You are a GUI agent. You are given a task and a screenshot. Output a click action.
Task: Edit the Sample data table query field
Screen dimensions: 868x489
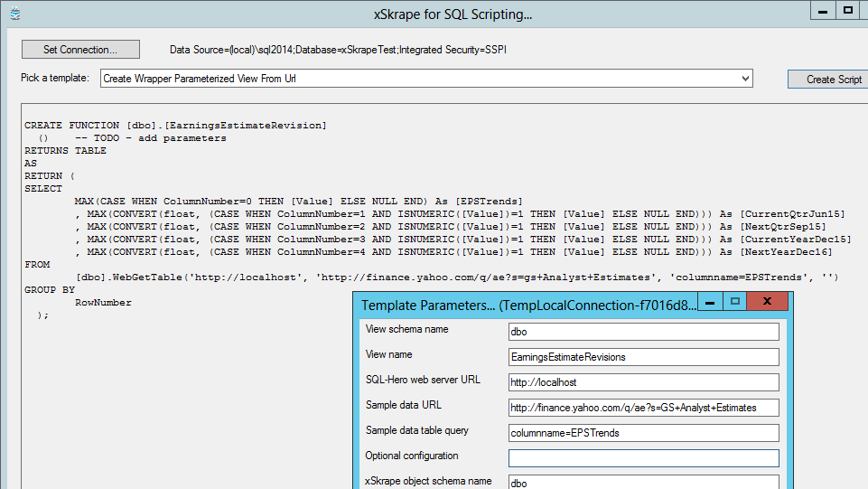644,433
